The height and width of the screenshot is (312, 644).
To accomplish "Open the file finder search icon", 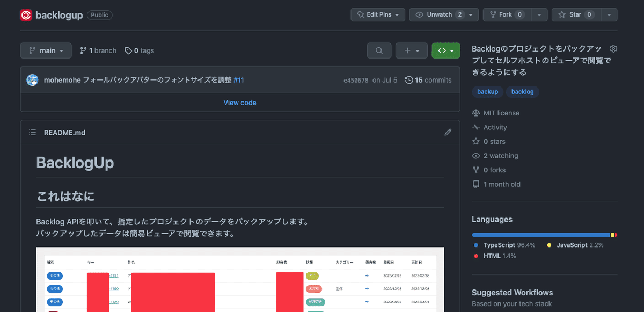I will coord(379,50).
